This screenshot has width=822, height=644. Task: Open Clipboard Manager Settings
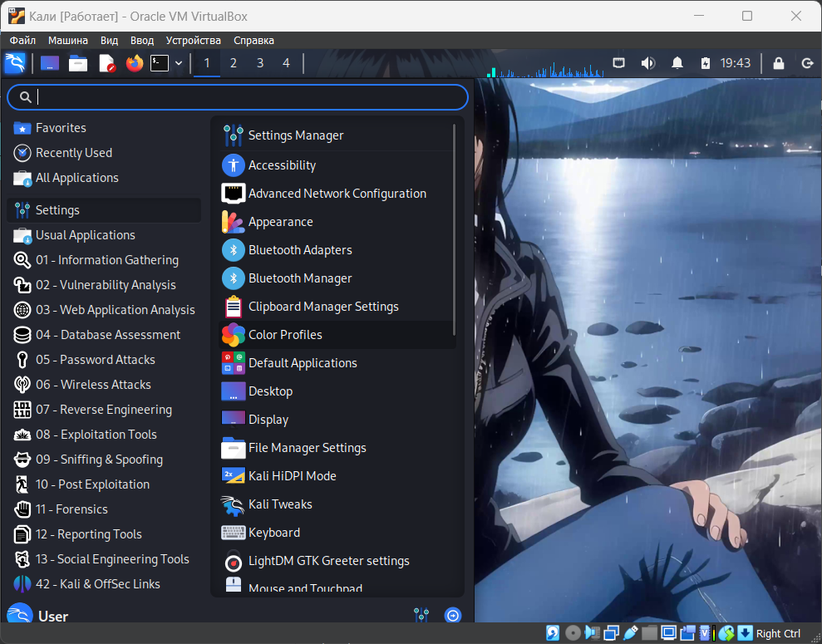pos(336,307)
